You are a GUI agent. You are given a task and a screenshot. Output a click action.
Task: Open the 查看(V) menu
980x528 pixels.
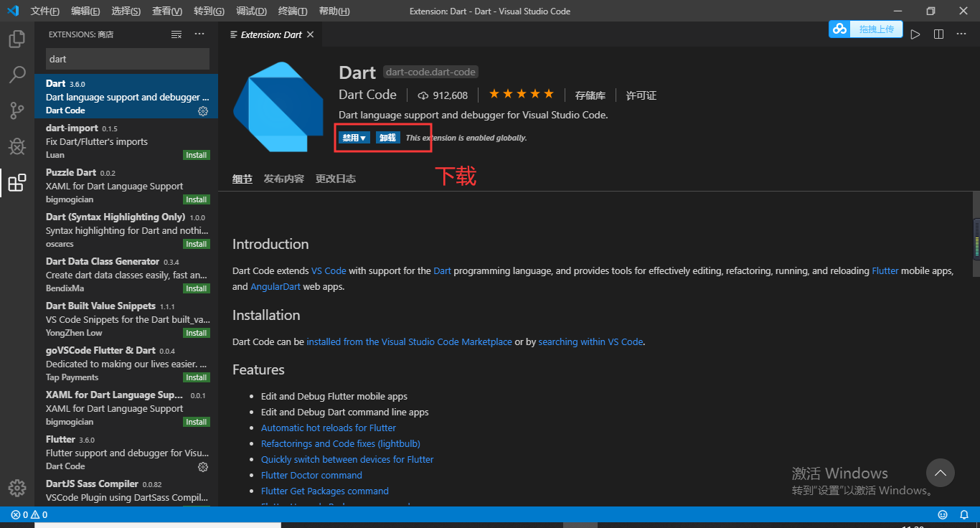point(167,11)
